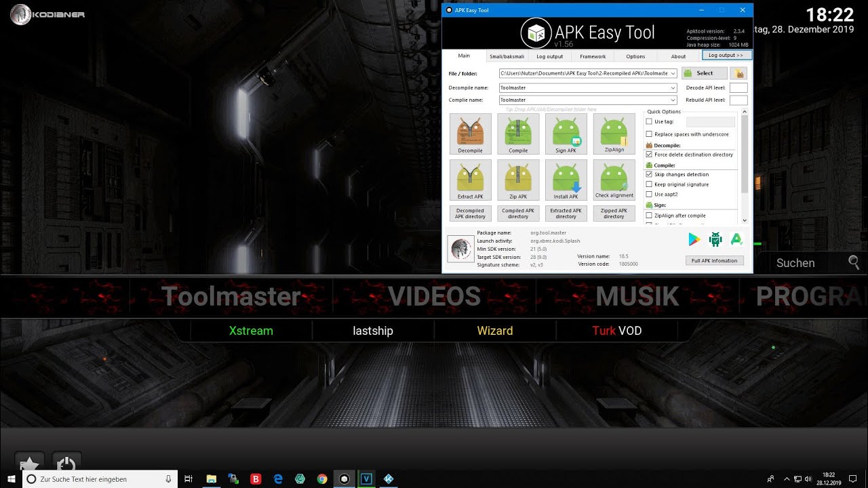Click the Zip APK icon button
This screenshot has height=488, width=868.
click(x=518, y=180)
